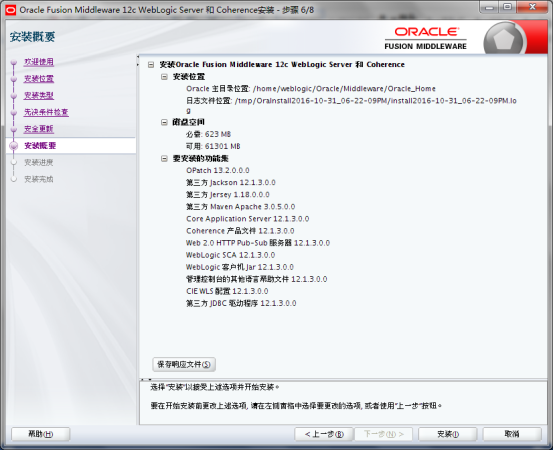Screen dimensions: 553x450
Task: Select the 安全更新 step in the sidebar
Action: point(39,129)
